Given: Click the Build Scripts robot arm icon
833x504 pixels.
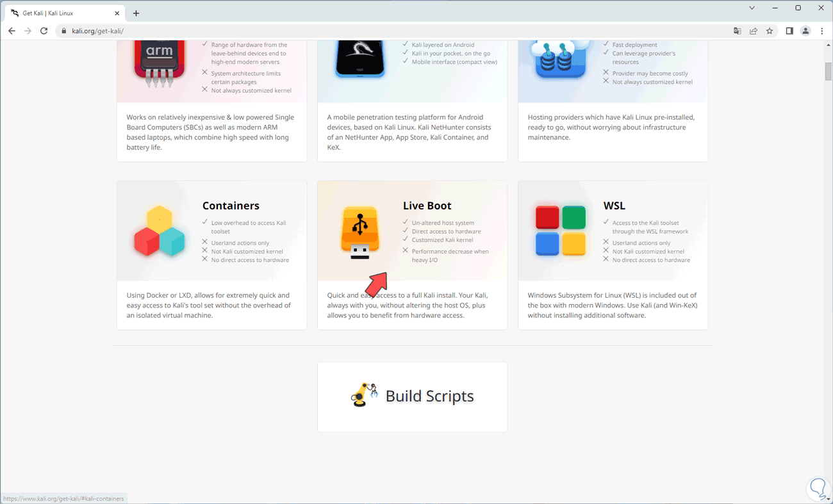Looking at the screenshot, I should click(x=365, y=395).
